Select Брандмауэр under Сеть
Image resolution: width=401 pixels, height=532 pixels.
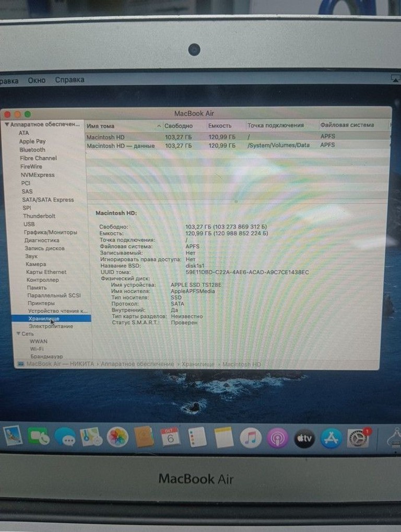pos(46,357)
